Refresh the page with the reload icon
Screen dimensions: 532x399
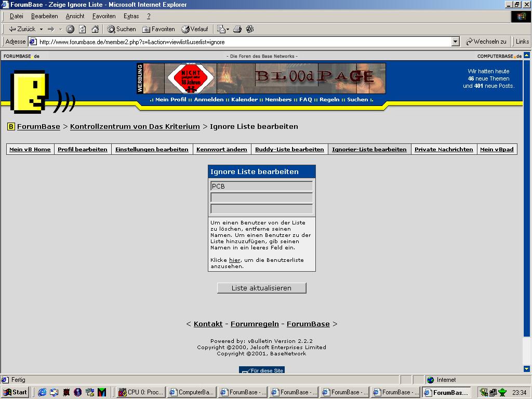tap(83, 29)
